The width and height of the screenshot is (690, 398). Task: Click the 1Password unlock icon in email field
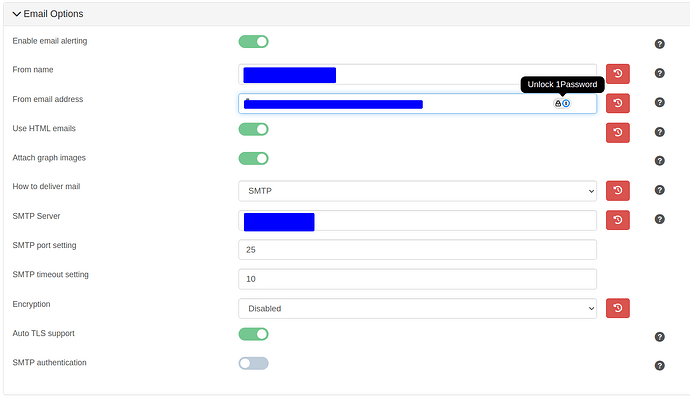[x=562, y=103]
